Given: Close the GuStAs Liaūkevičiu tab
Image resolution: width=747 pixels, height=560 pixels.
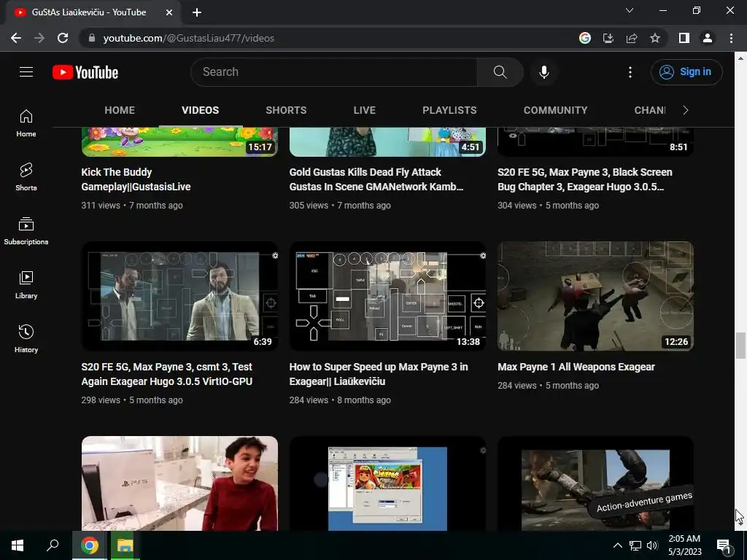Looking at the screenshot, I should tap(169, 12).
